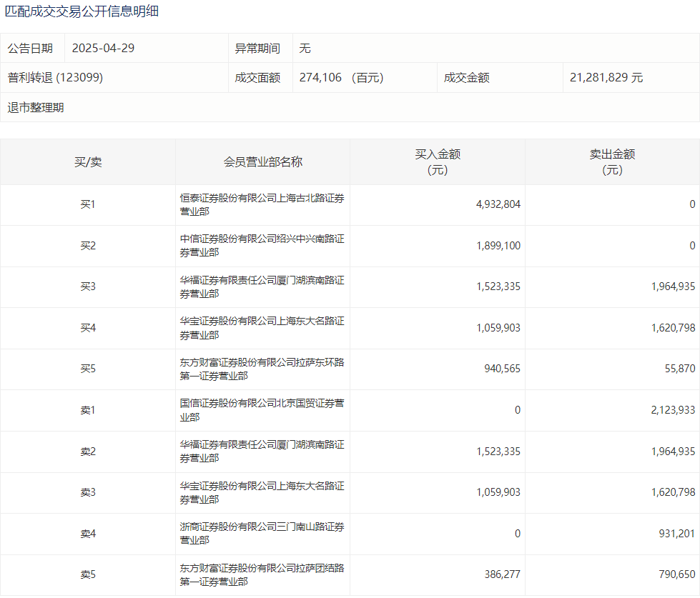The width and height of the screenshot is (700, 598).
Task: Select the 买1 buy amount 4,932,804
Action: 498,204
